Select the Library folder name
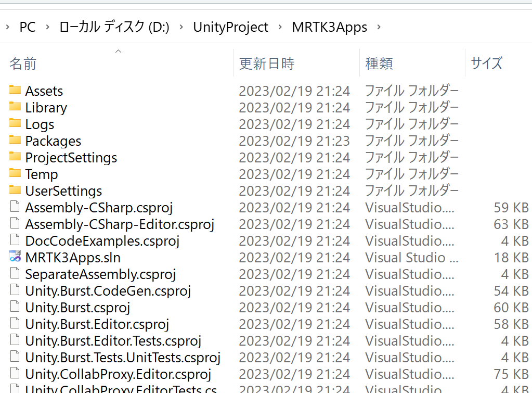Image resolution: width=532 pixels, height=393 pixels. (x=46, y=108)
